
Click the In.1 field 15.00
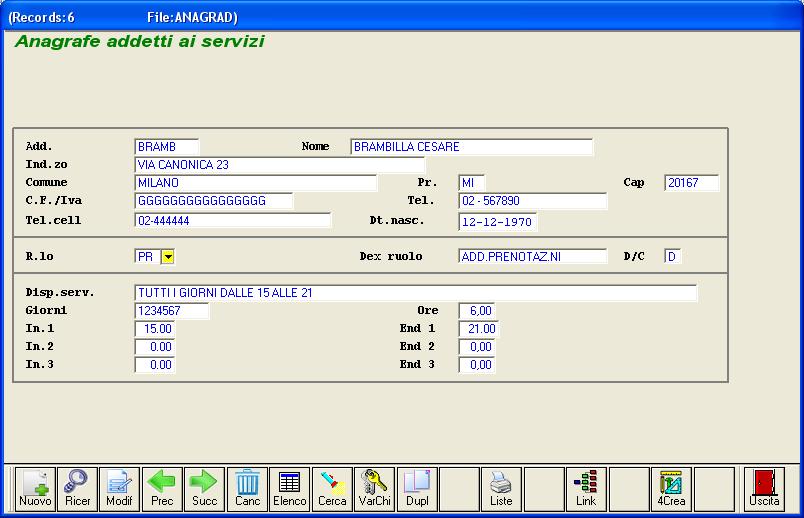click(155, 329)
